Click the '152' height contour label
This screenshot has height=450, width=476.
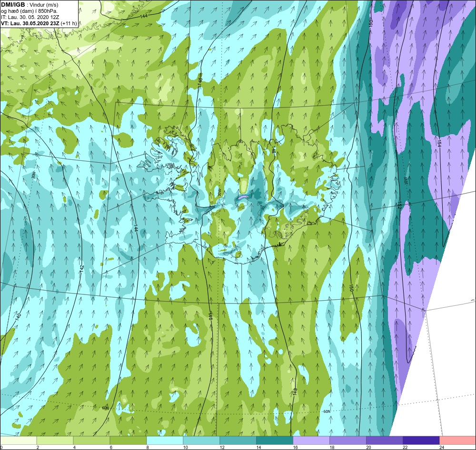(400, 205)
